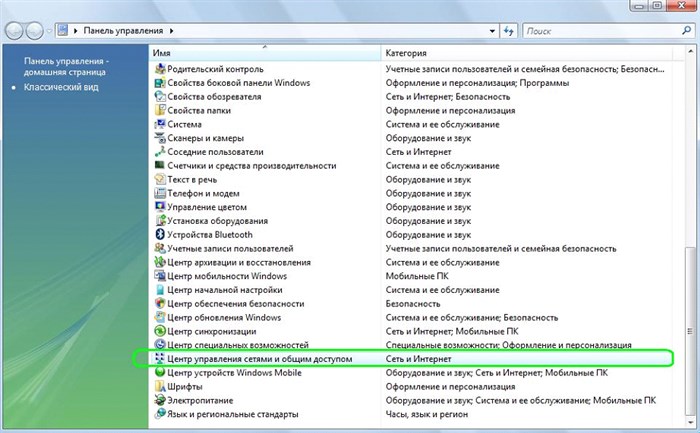Select Классический вид in the sidebar
Screen dimensions: 700x433
61,87
